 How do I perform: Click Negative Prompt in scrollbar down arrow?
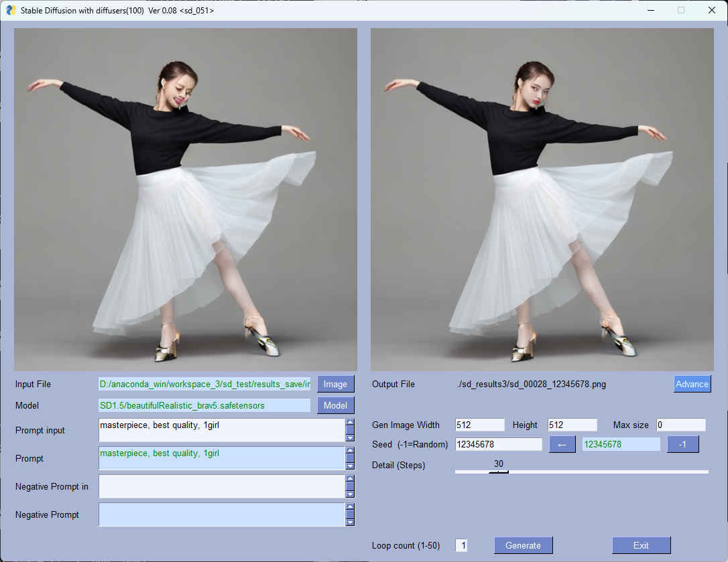(349, 494)
